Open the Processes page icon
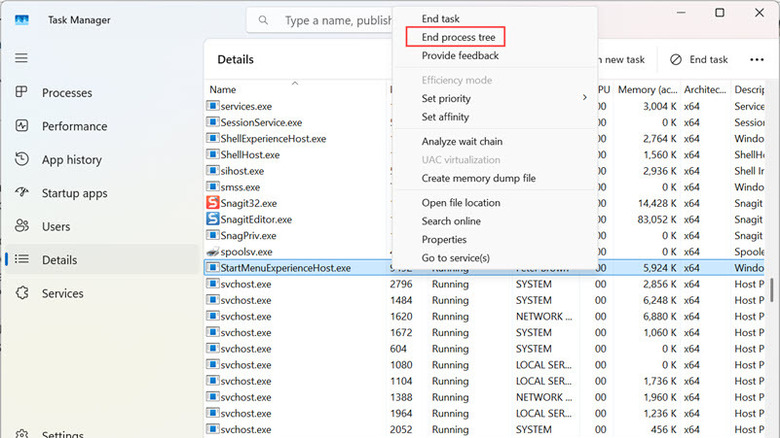Image resolution: width=780 pixels, height=438 pixels. [21, 93]
